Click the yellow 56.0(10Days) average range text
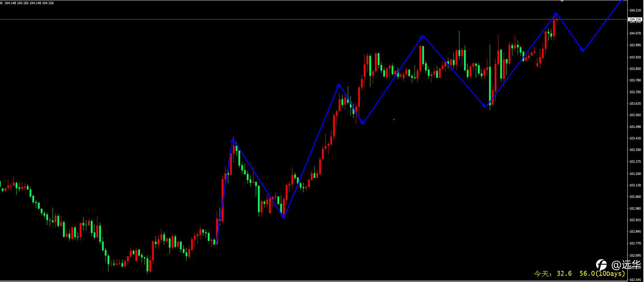This screenshot has width=644, height=282. point(603,274)
